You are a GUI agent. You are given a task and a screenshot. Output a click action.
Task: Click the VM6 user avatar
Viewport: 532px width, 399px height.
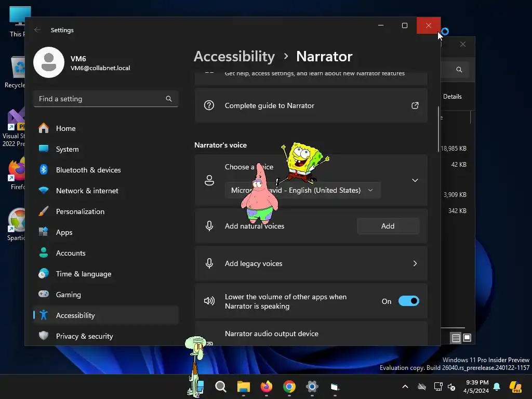click(x=49, y=62)
